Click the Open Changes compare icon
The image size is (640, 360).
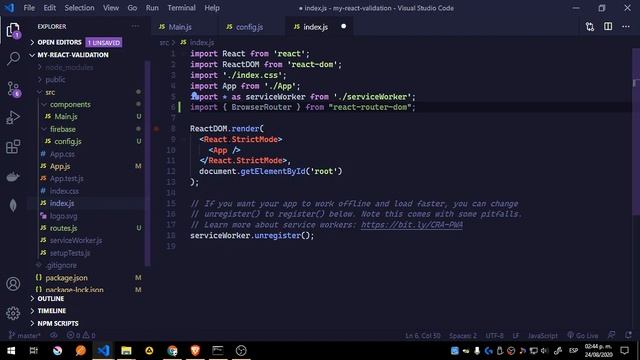pos(590,27)
